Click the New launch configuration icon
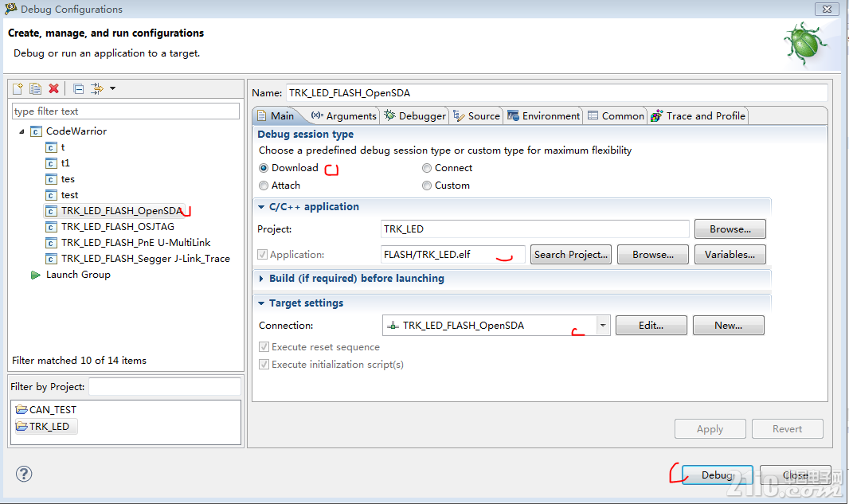The width and height of the screenshot is (849, 504). coord(18,88)
